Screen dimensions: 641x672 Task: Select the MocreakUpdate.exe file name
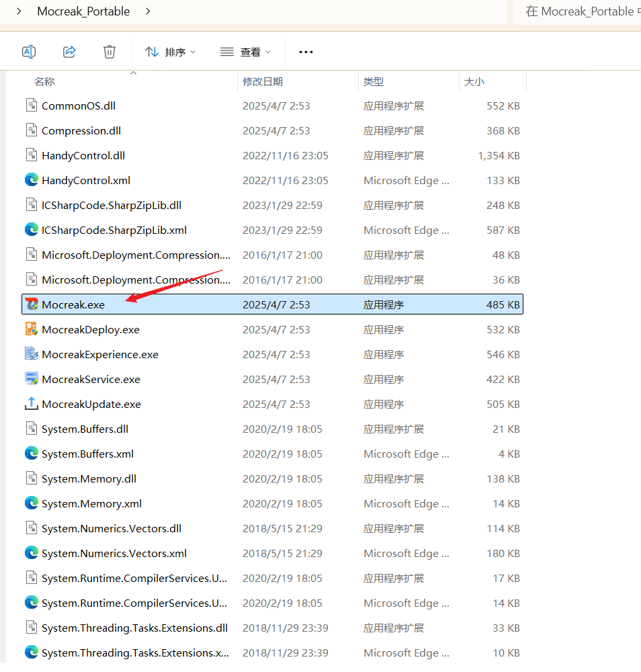91,404
